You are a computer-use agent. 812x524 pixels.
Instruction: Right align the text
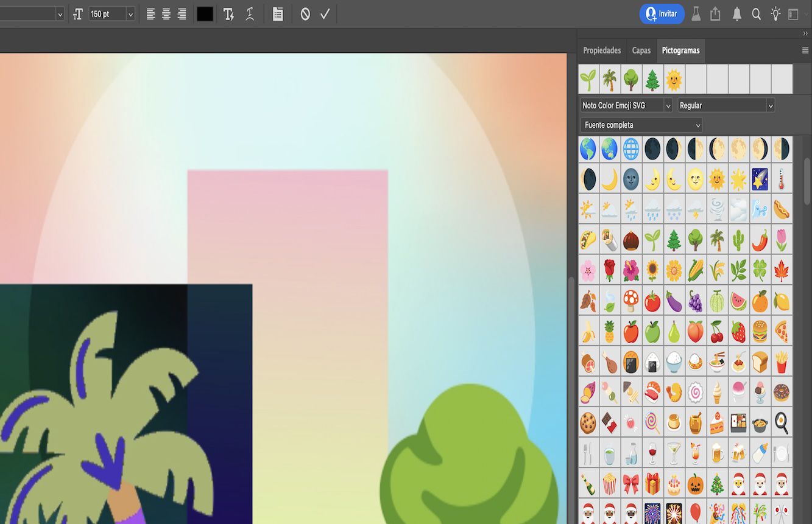coord(182,13)
